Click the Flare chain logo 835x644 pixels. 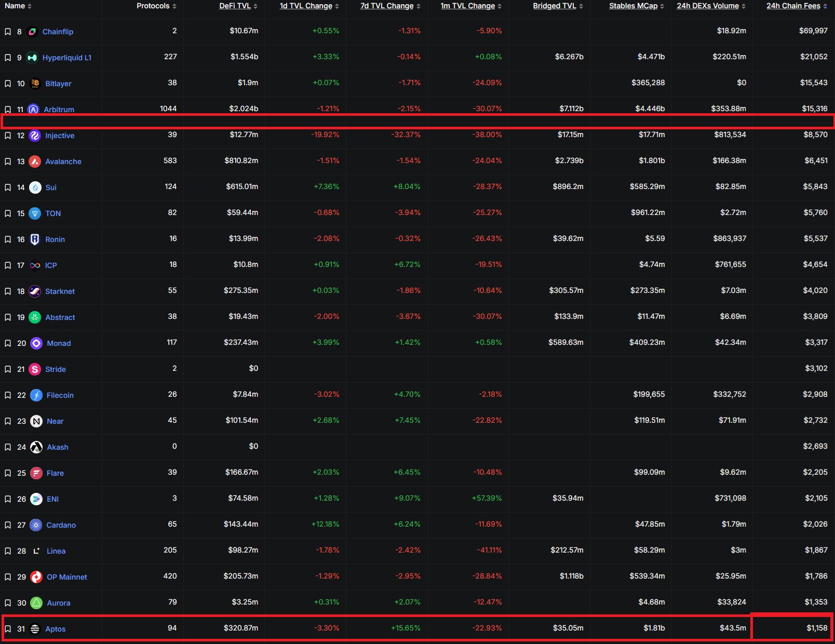[36, 473]
